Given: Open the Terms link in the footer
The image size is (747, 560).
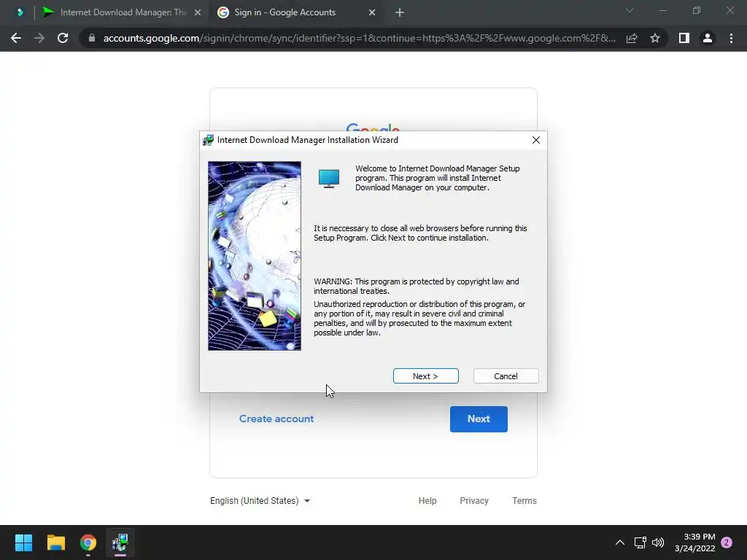Looking at the screenshot, I should coord(524,500).
